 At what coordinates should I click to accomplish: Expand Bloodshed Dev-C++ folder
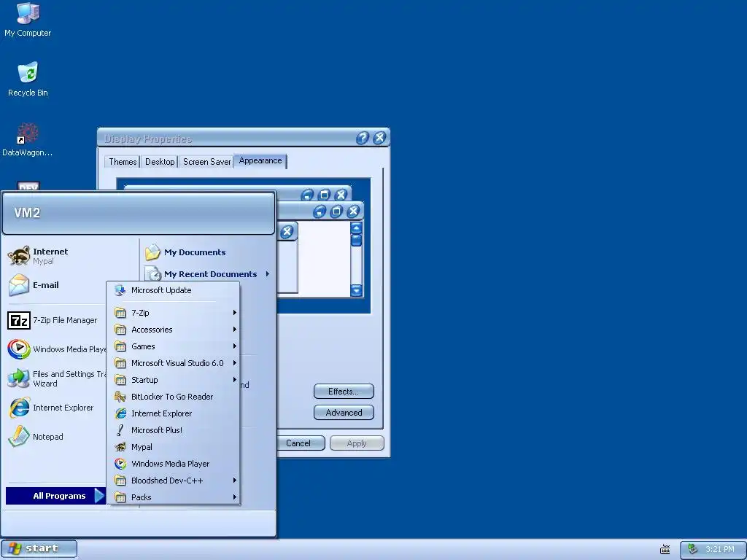click(x=174, y=480)
